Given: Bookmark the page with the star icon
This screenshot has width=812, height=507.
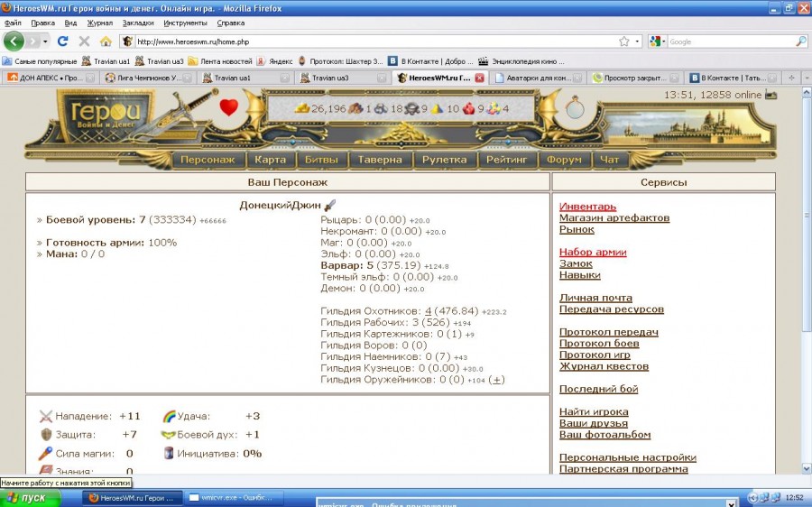Looking at the screenshot, I should [624, 41].
